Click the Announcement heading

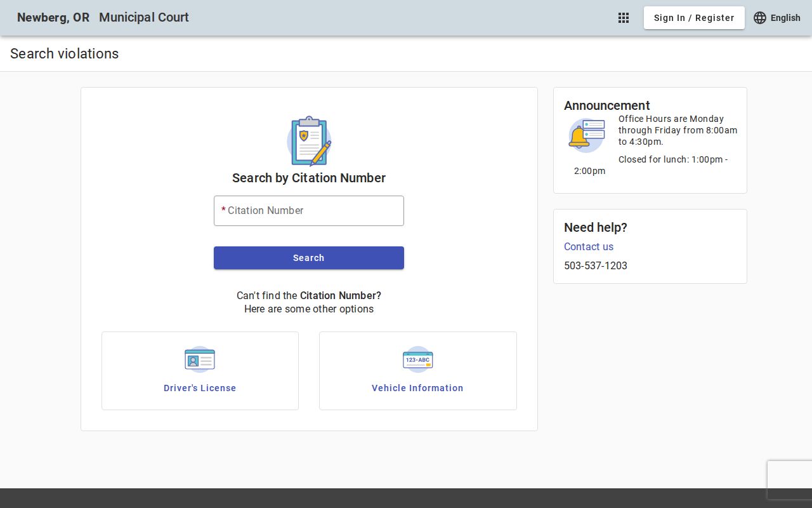pos(607,105)
